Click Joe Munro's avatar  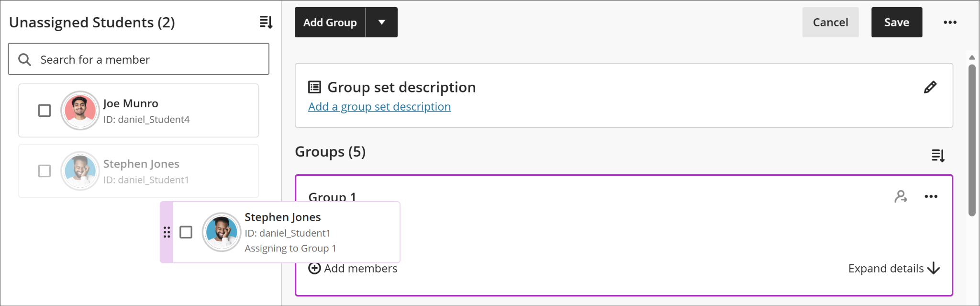coord(80,110)
